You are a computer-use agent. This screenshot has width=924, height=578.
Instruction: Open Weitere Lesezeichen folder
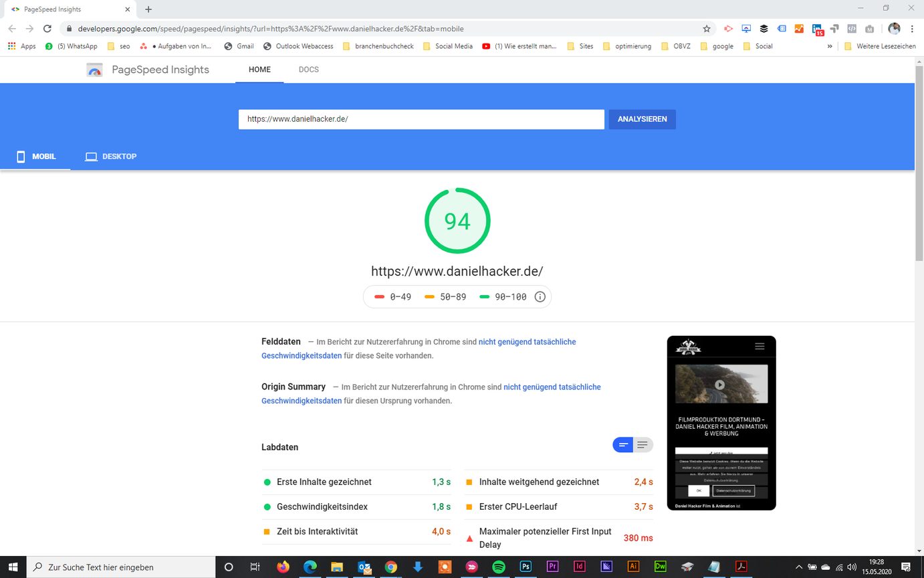pos(880,46)
